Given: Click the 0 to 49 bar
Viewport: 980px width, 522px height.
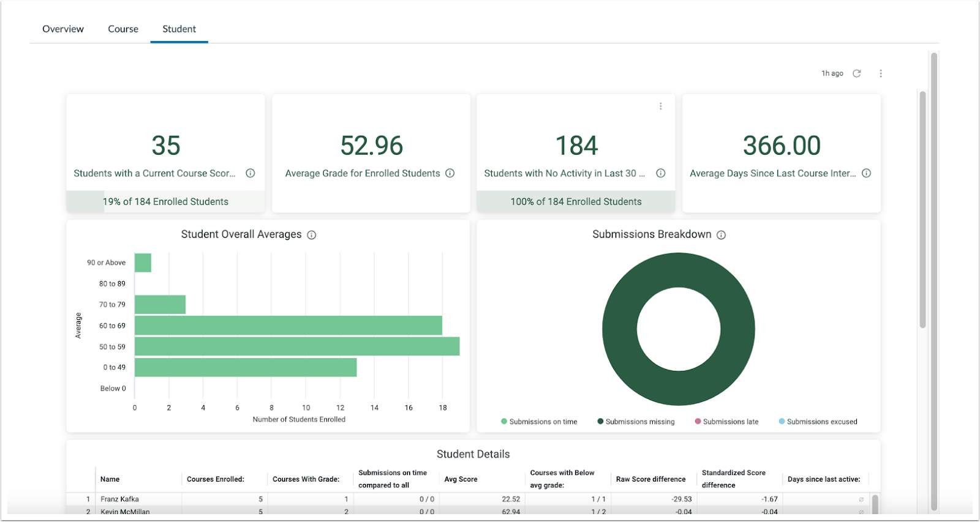Looking at the screenshot, I should tap(246, 367).
